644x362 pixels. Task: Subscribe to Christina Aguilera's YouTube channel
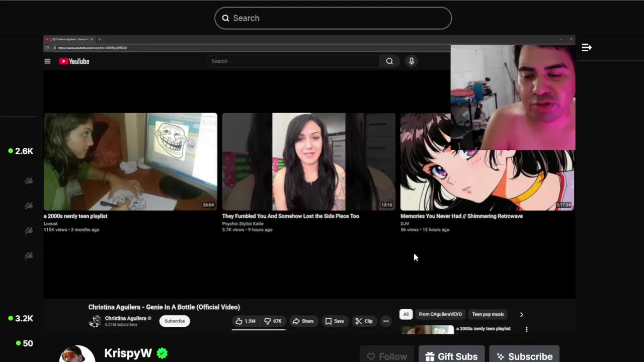click(175, 321)
